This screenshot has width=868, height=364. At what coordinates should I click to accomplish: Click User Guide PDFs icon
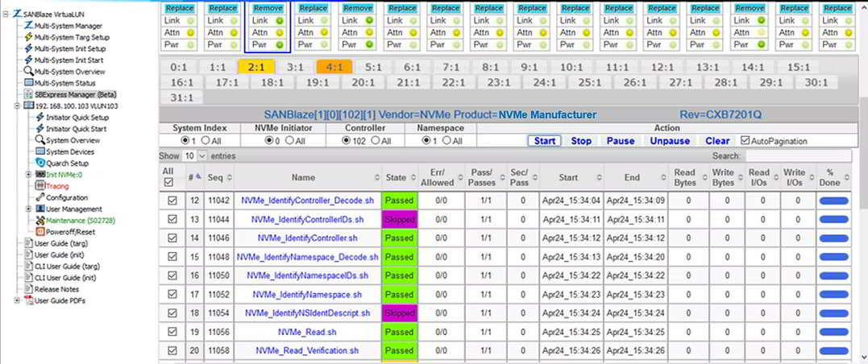[x=29, y=300]
